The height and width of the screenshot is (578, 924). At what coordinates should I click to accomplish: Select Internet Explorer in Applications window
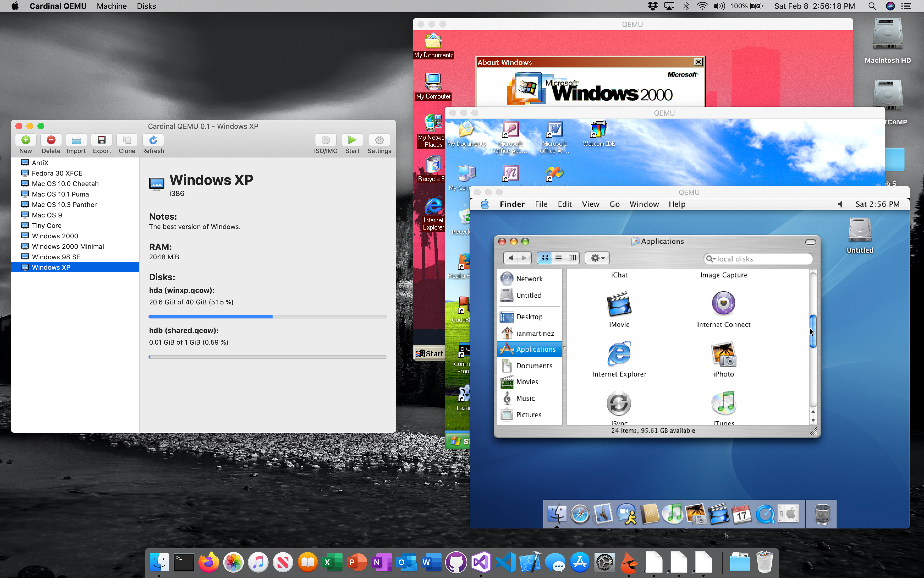click(x=619, y=354)
